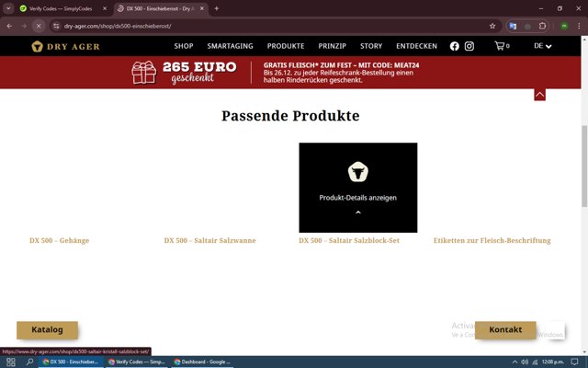Collapse the red promo banner with the arrow

tap(539, 95)
